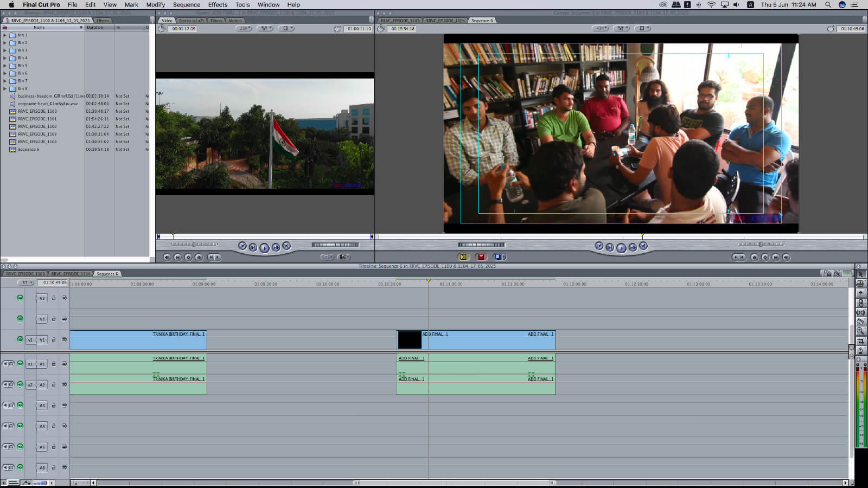This screenshot has height=488, width=868.
Task: Click the Viewer shuttle control slider
Action: [194, 245]
